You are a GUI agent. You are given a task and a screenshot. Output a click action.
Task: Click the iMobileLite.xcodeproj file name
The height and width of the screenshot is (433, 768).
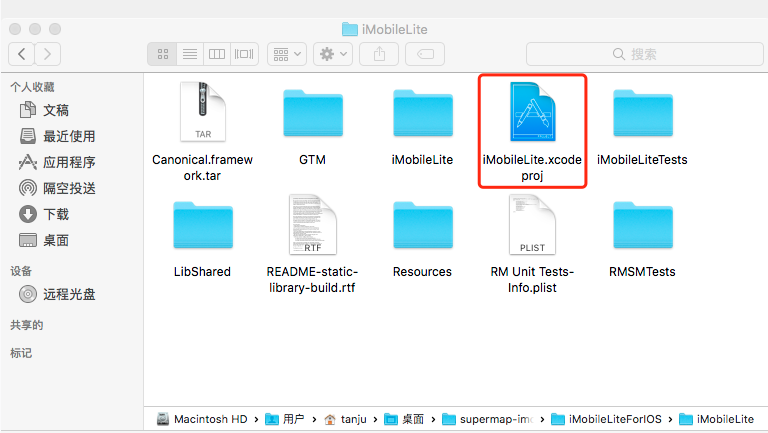(532, 168)
